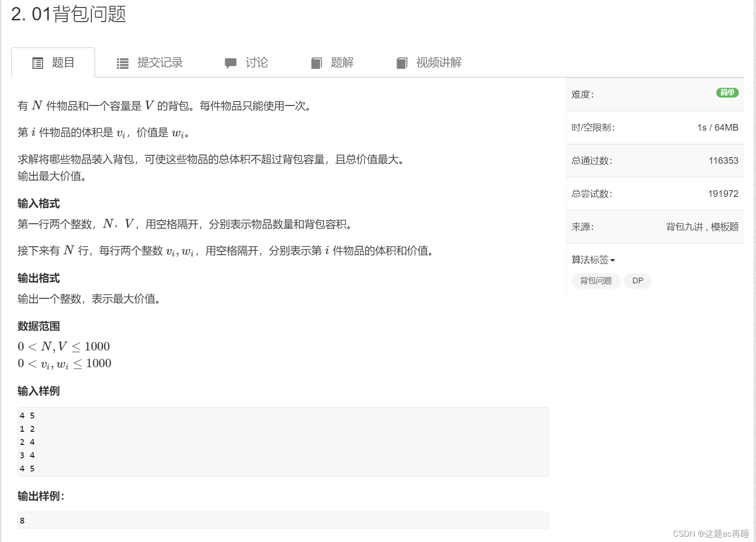Switch to the 提交记录 tab

161,63
